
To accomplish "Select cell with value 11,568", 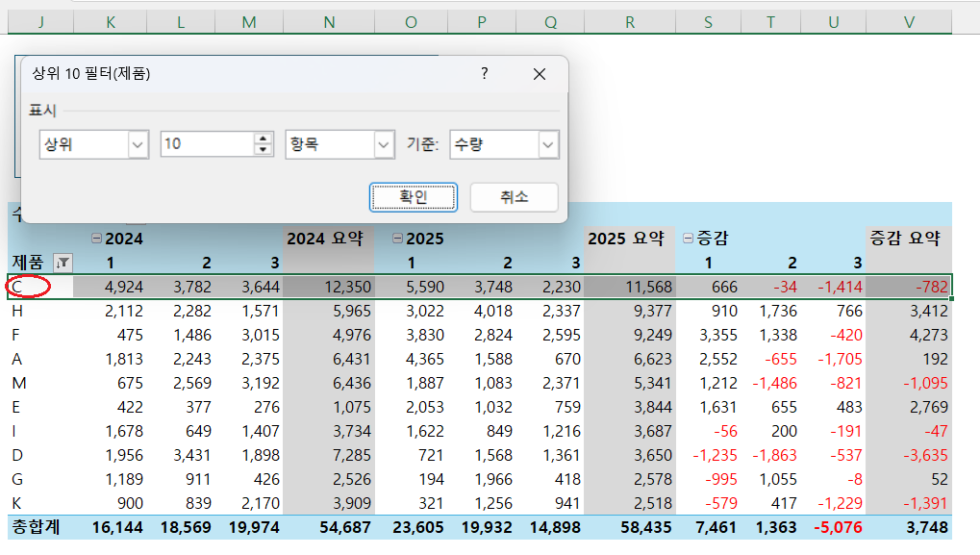I will (x=630, y=287).
